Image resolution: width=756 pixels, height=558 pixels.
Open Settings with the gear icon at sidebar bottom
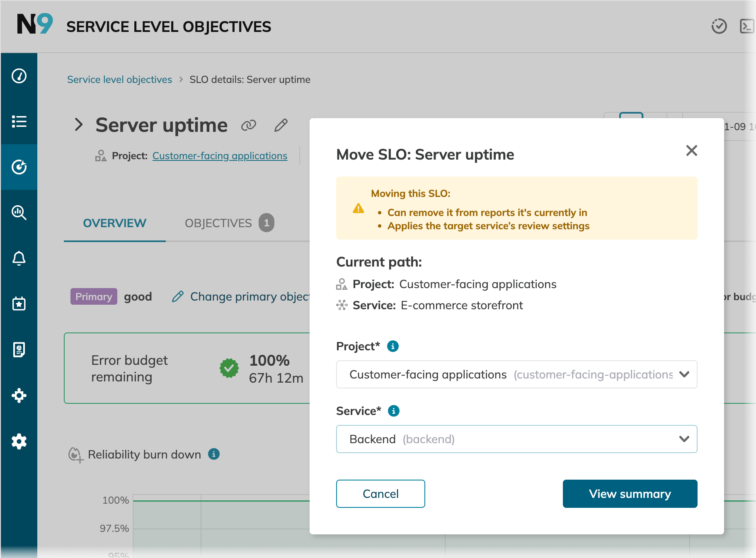point(19,441)
